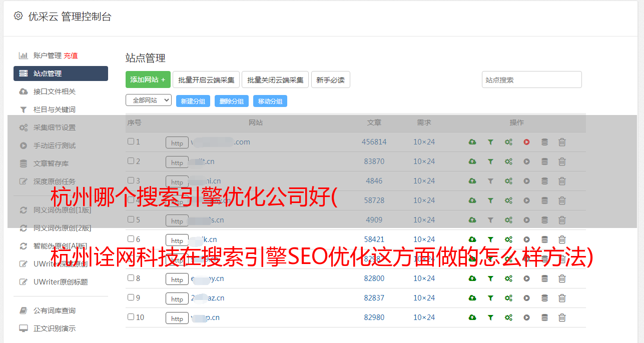The width and height of the screenshot is (644, 343).
Task: Click the green 添加网站 + button
Action: tap(148, 79)
